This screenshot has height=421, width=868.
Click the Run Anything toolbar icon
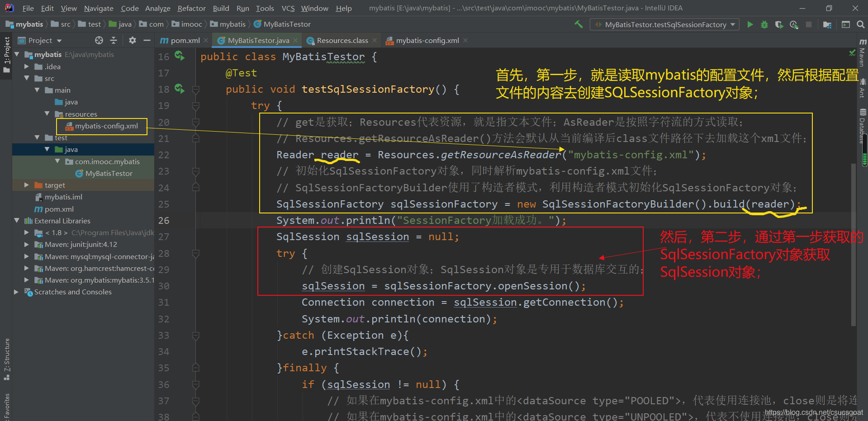coord(846,24)
